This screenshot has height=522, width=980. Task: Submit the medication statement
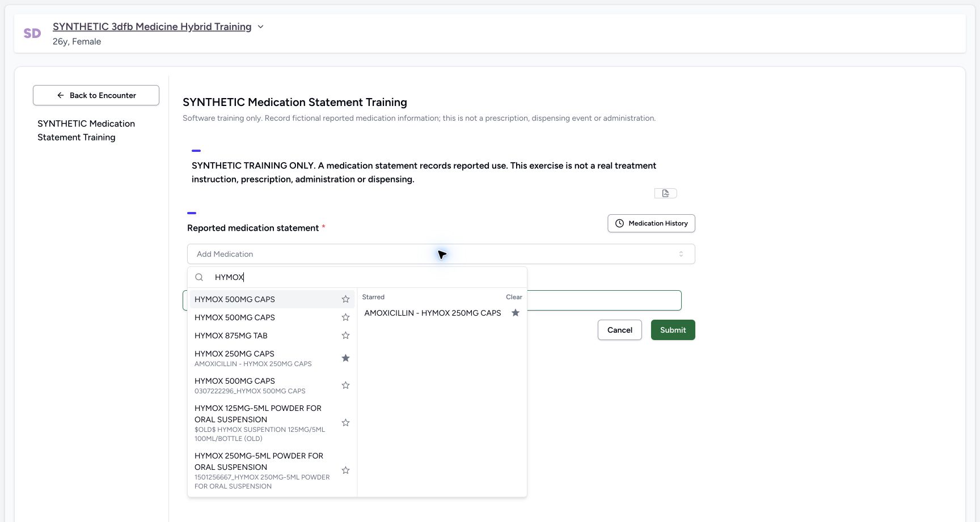(x=673, y=330)
